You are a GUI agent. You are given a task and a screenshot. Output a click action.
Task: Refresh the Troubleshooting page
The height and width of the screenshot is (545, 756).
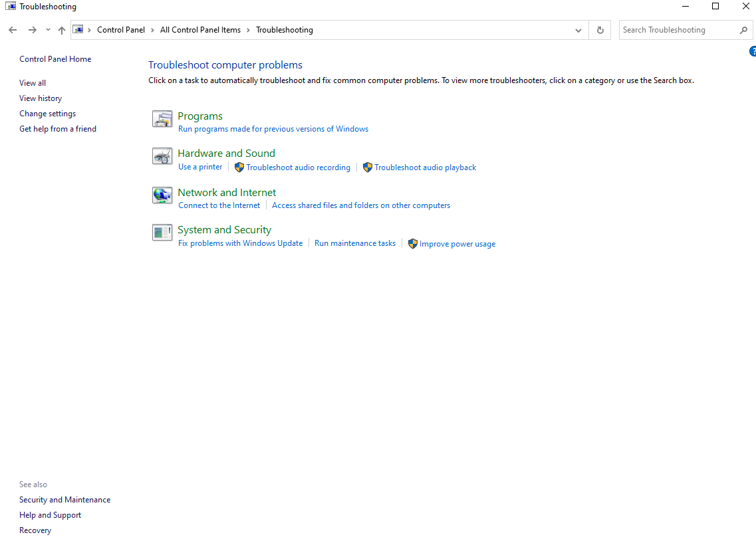click(600, 30)
